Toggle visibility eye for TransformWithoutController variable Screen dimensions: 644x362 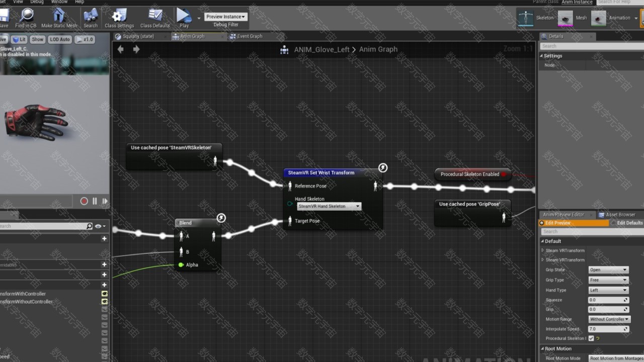click(105, 302)
